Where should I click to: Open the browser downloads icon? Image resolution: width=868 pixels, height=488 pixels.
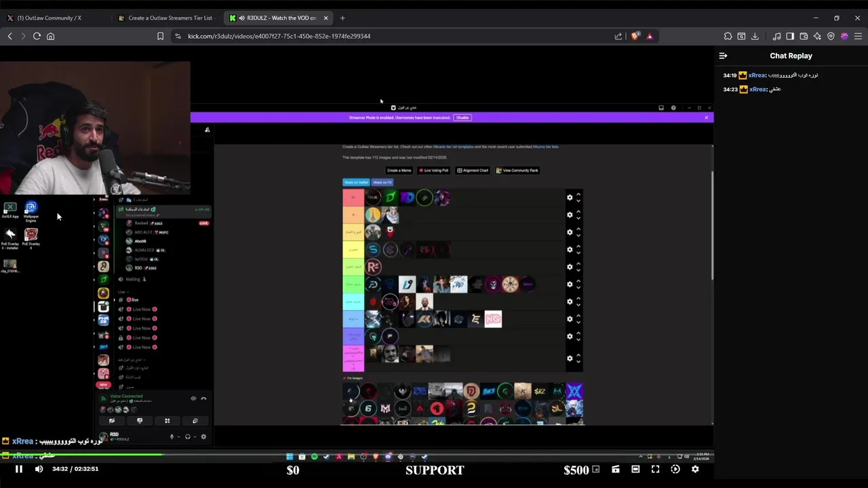(755, 37)
